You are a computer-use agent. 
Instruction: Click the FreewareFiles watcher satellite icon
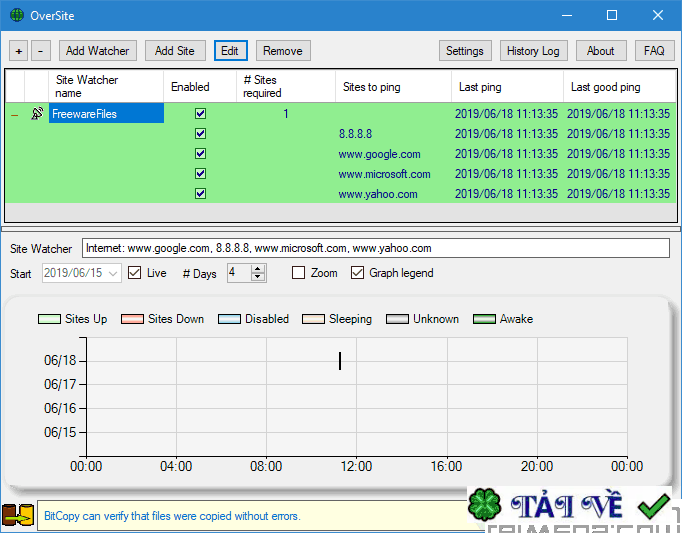[x=37, y=114]
